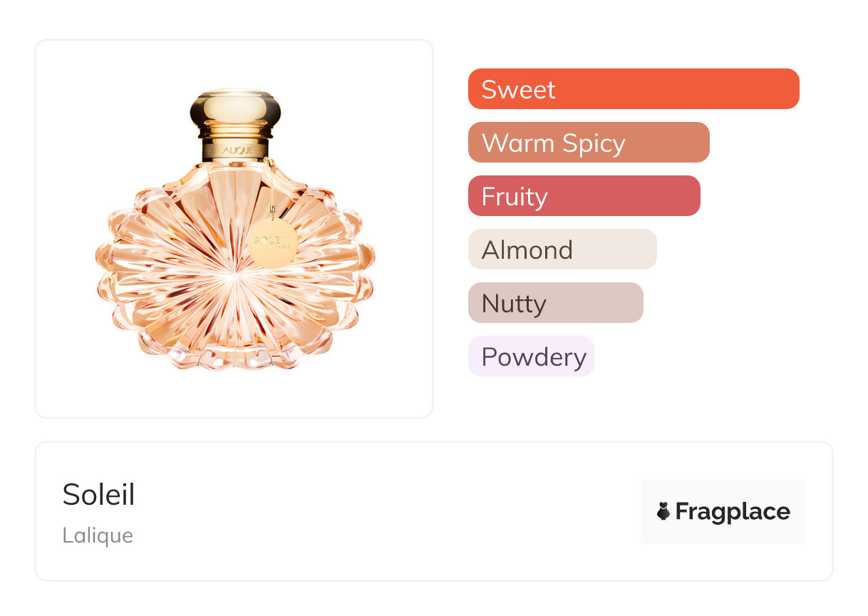
Task: Open the Soleil perfume title
Action: click(x=98, y=495)
